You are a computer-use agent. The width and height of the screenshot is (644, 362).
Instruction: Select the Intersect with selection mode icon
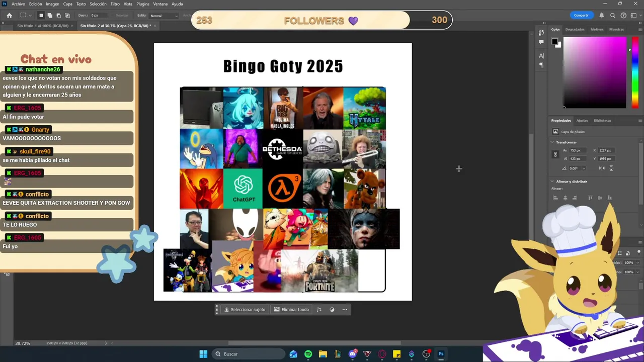pos(67,16)
